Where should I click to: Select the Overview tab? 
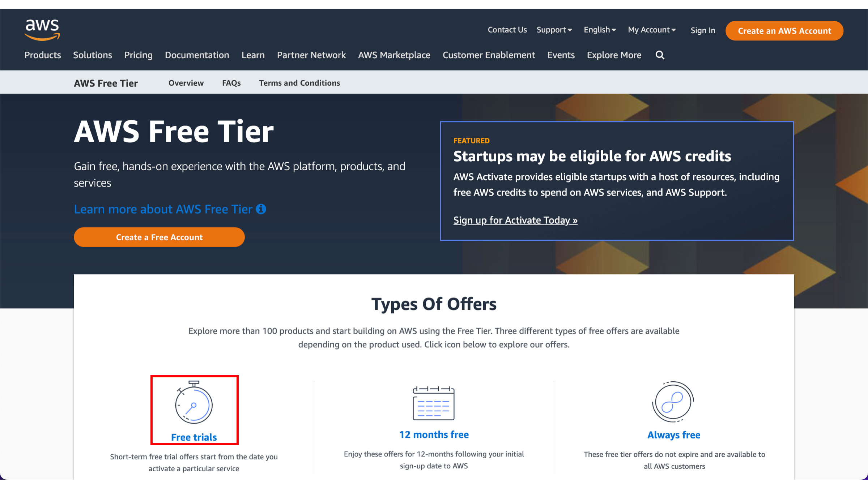point(186,83)
